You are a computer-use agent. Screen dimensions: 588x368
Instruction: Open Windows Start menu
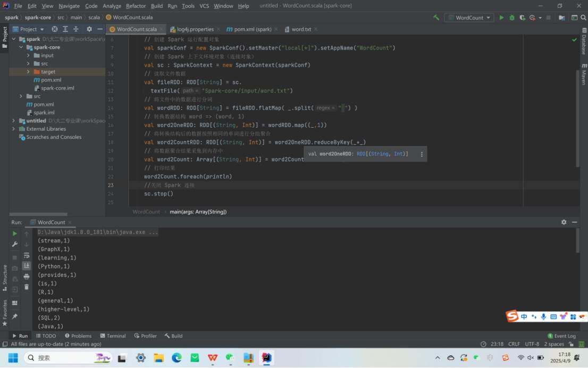point(13,358)
